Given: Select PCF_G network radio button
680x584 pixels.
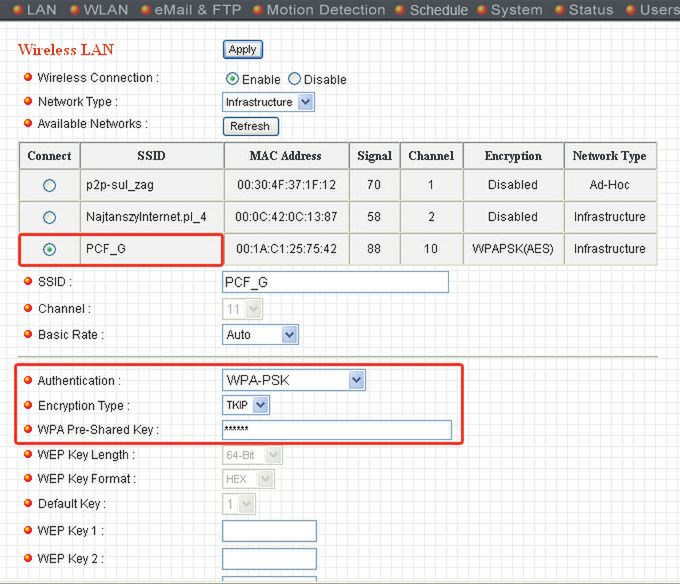Looking at the screenshot, I should tap(49, 249).
